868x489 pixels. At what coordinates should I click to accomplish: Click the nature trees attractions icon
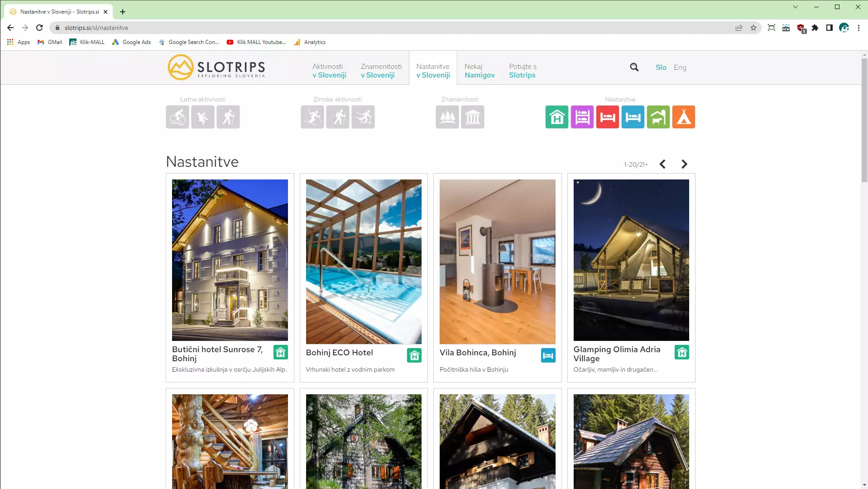pyautogui.click(x=447, y=117)
